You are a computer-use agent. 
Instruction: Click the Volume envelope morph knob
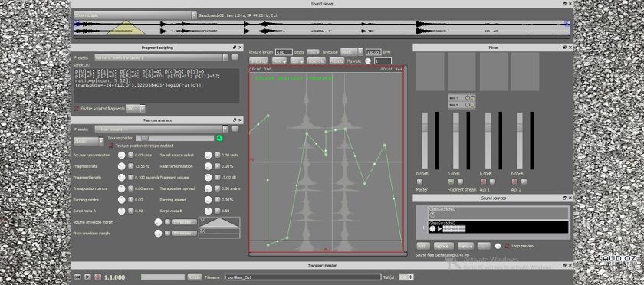(x=158, y=222)
